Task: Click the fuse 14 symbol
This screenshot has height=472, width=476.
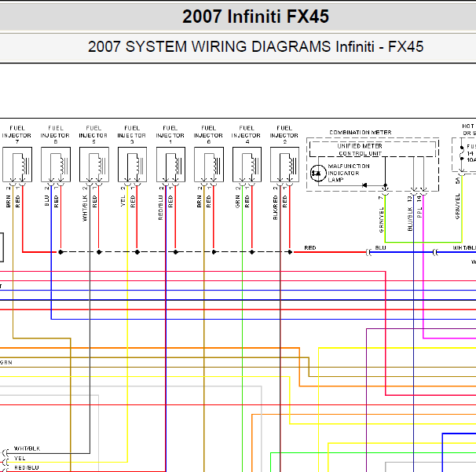Action: [x=462, y=153]
